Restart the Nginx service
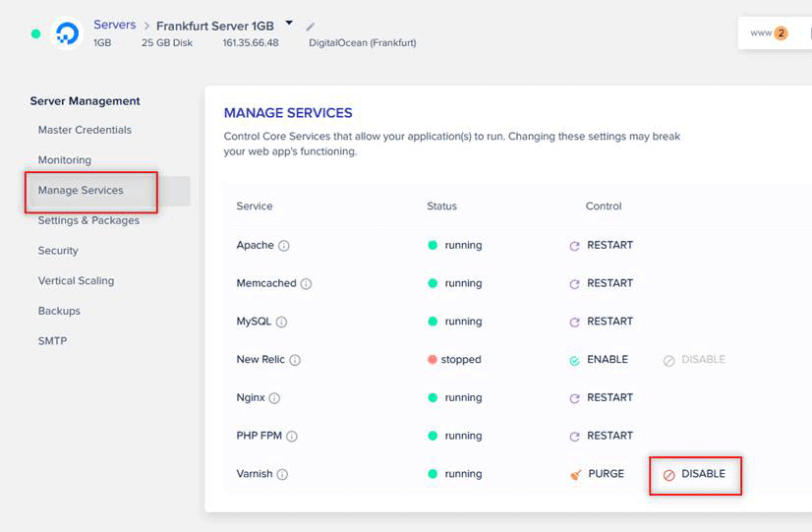The height and width of the screenshot is (532, 812). (x=602, y=397)
